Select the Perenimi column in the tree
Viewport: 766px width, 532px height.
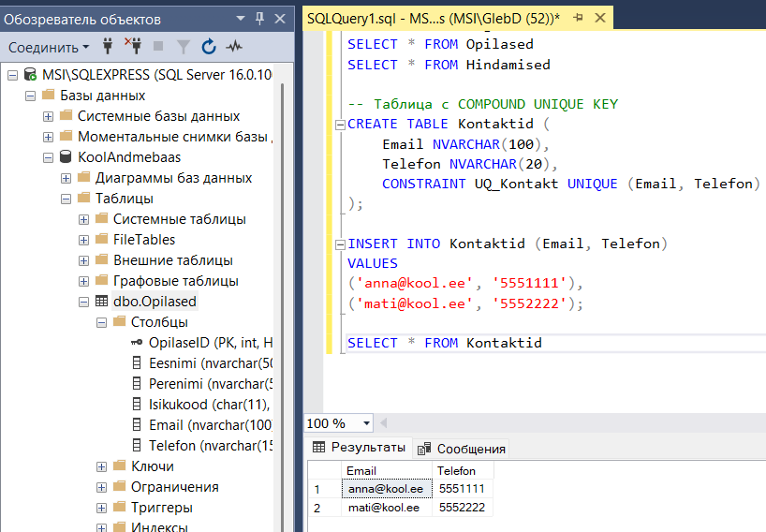tap(210, 384)
